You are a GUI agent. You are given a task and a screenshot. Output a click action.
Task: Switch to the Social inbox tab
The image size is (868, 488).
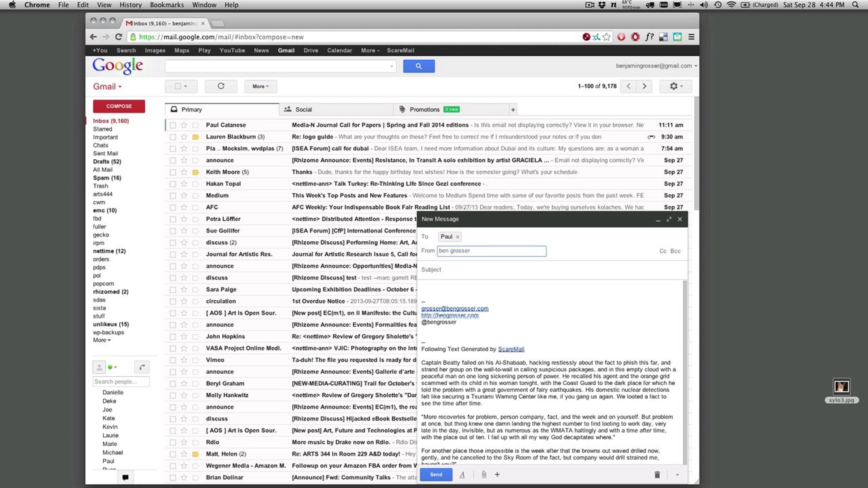point(336,110)
